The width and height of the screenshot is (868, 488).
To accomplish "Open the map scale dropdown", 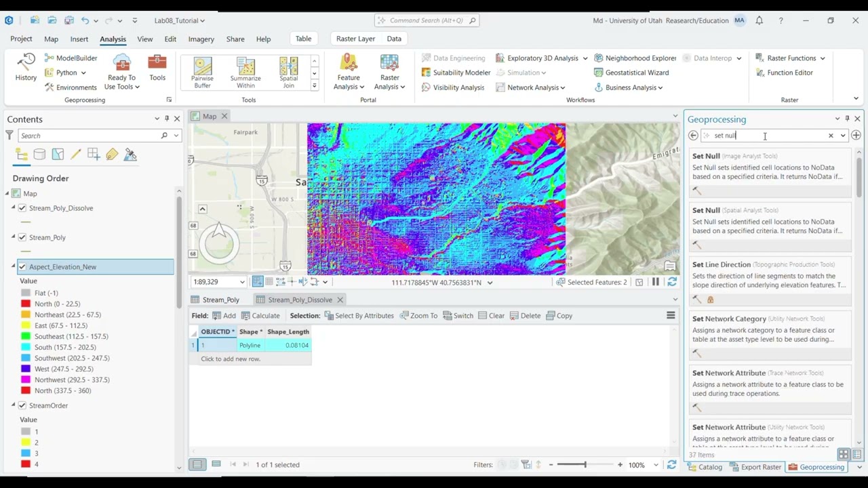I will 242,282.
